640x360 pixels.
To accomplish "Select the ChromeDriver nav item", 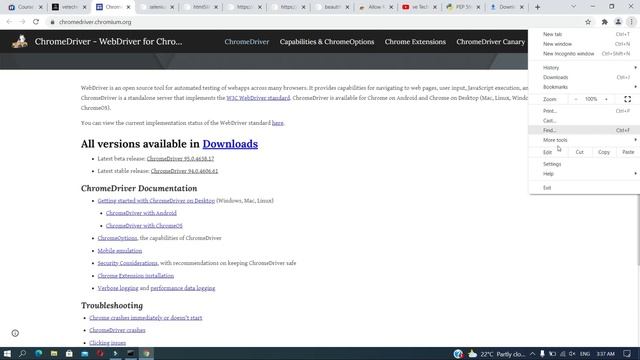I will [x=247, y=42].
